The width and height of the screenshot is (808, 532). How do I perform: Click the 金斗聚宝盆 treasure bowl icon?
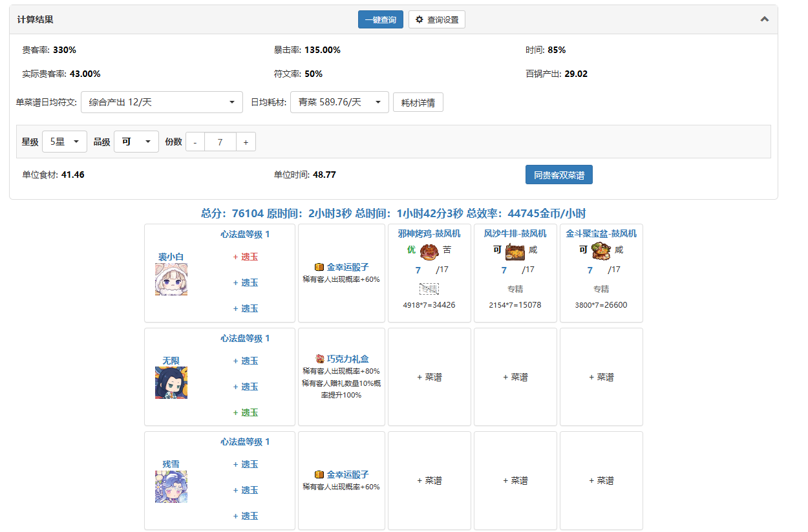[601, 251]
